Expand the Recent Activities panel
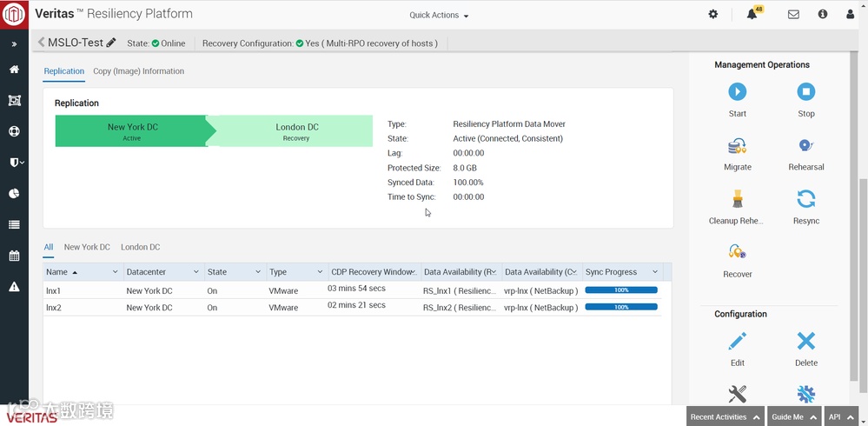868x426 pixels. 726,416
